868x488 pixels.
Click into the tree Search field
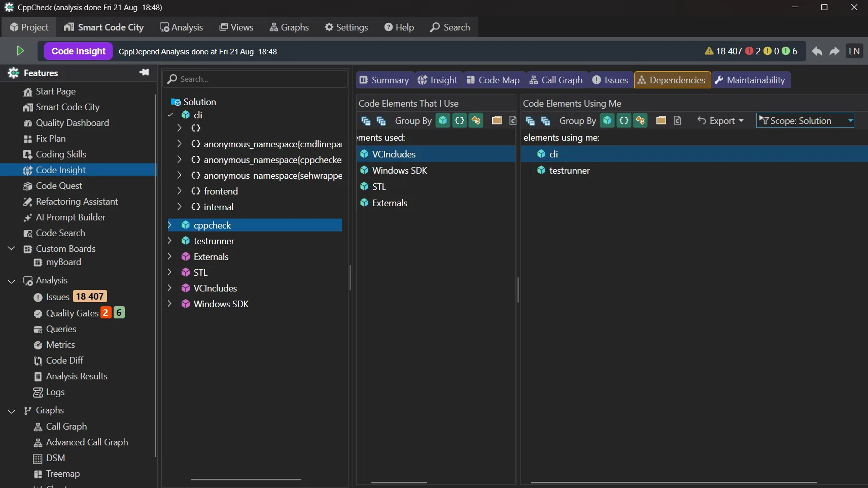coord(255,79)
